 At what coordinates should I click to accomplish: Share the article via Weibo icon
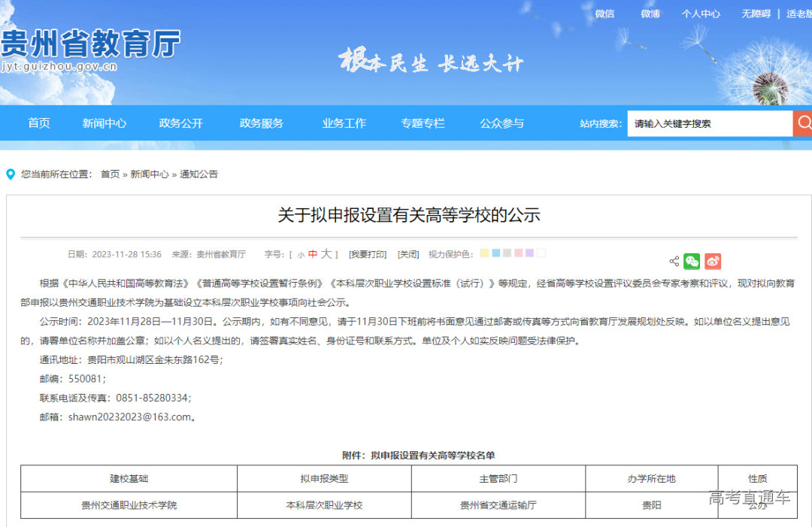(712, 260)
